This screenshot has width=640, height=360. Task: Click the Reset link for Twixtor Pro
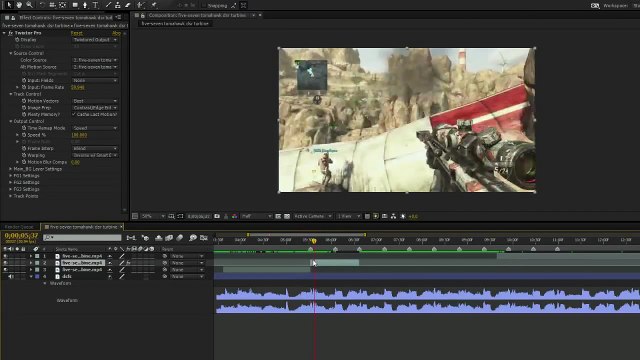[76, 33]
